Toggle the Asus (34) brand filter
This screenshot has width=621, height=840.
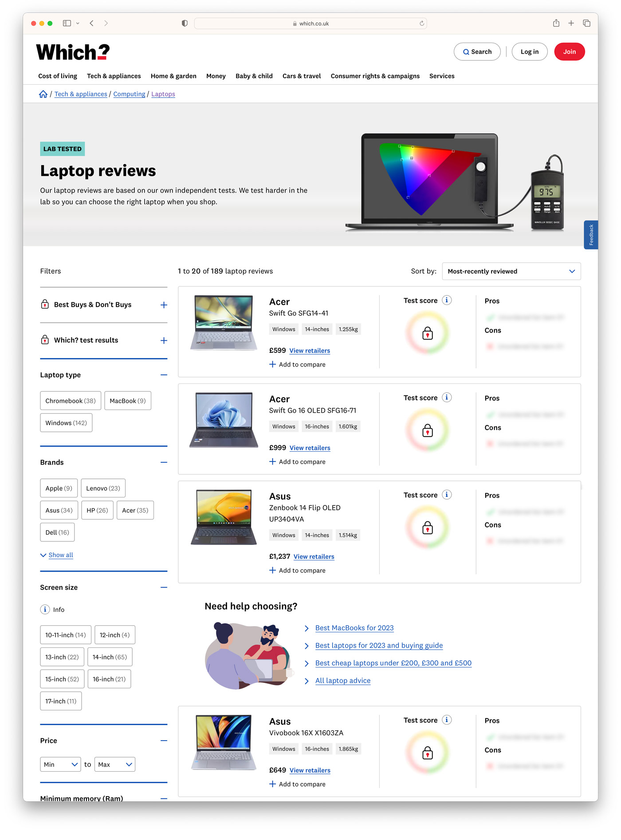coord(59,510)
